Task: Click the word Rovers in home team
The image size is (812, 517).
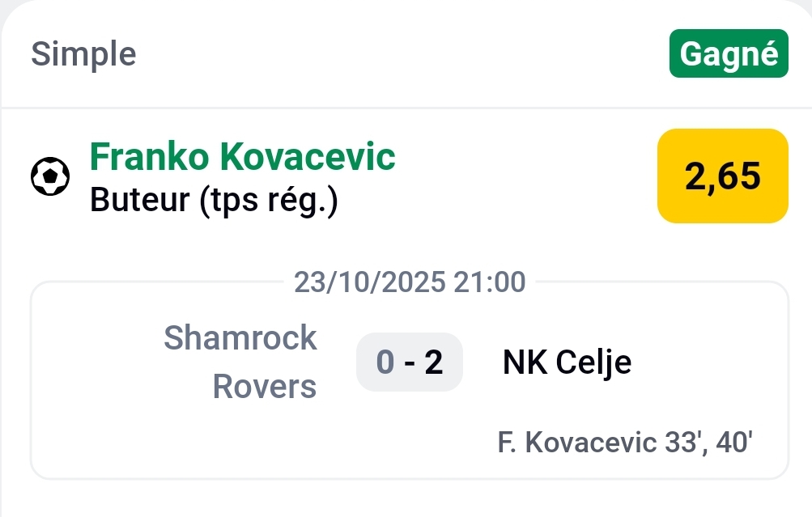Action: tap(265, 388)
